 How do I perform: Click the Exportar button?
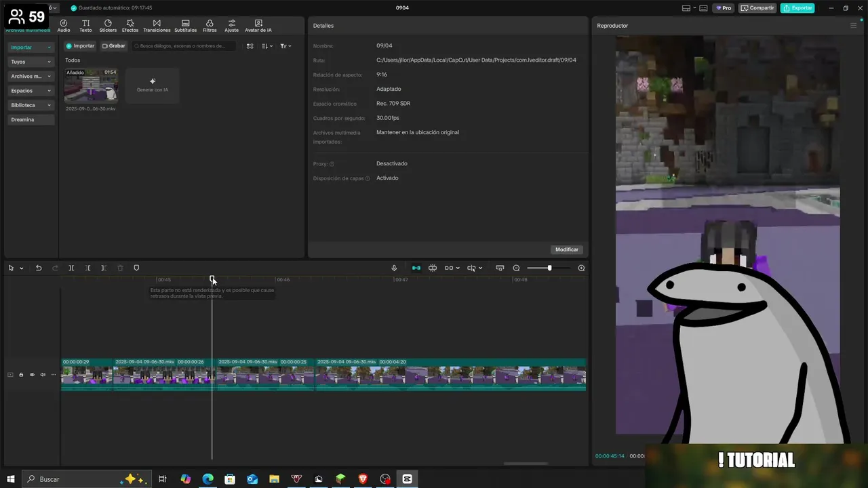click(797, 8)
